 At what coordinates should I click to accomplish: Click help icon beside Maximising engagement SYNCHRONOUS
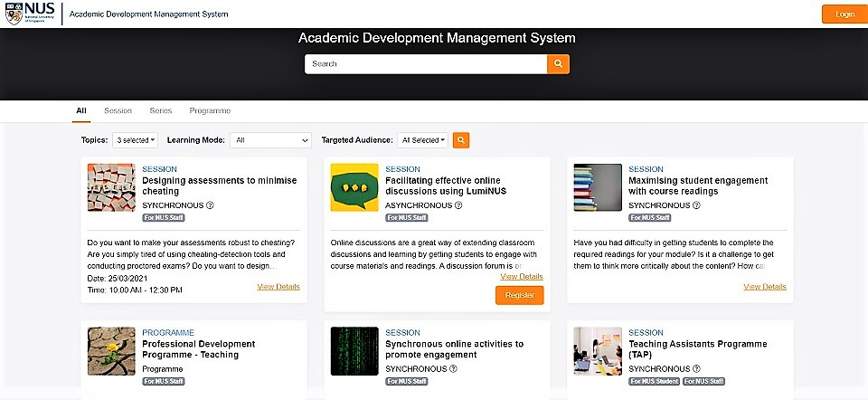696,205
